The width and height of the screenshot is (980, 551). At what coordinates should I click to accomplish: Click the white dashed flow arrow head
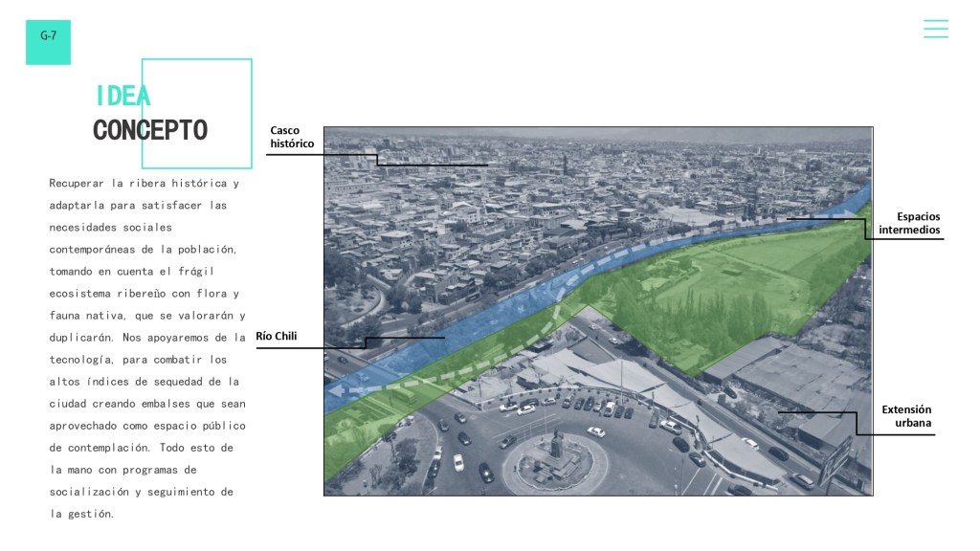pyautogui.click(x=335, y=390)
